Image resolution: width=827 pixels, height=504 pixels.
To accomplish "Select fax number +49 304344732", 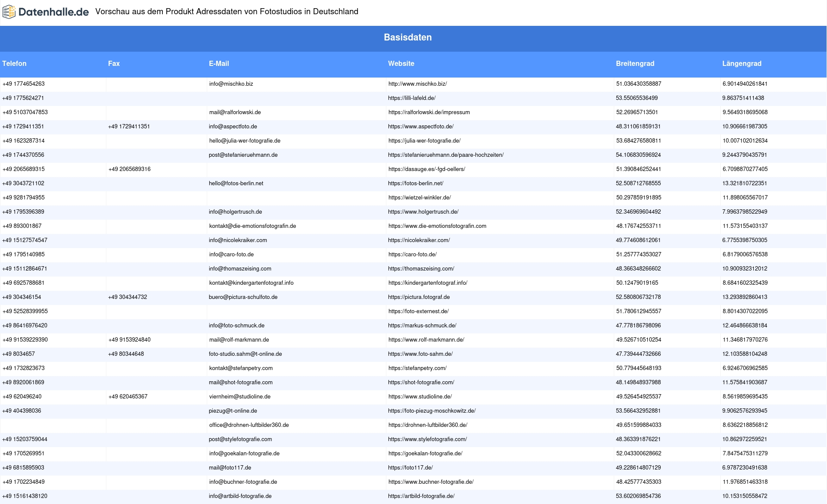I will (127, 297).
